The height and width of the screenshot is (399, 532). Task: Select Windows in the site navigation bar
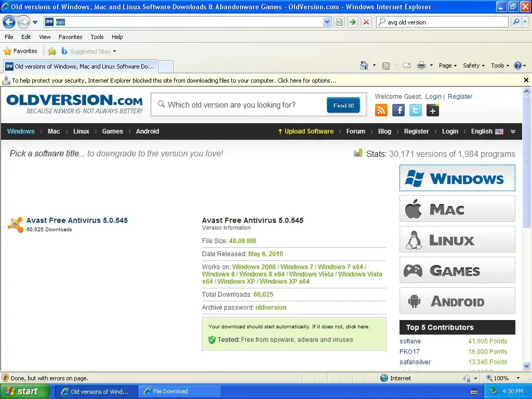[21, 131]
